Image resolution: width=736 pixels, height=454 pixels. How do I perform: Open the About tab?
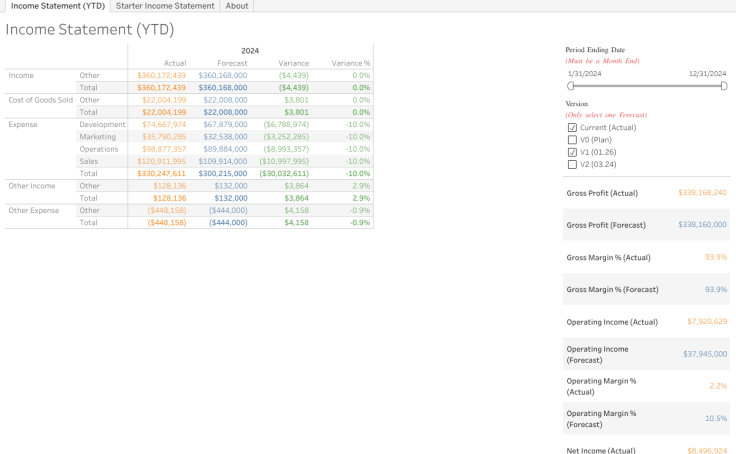click(237, 6)
